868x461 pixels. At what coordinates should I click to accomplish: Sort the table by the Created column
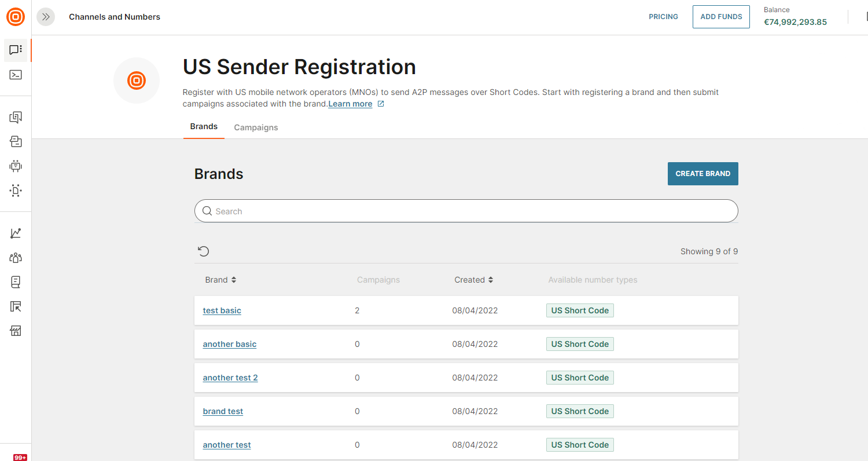click(x=473, y=280)
